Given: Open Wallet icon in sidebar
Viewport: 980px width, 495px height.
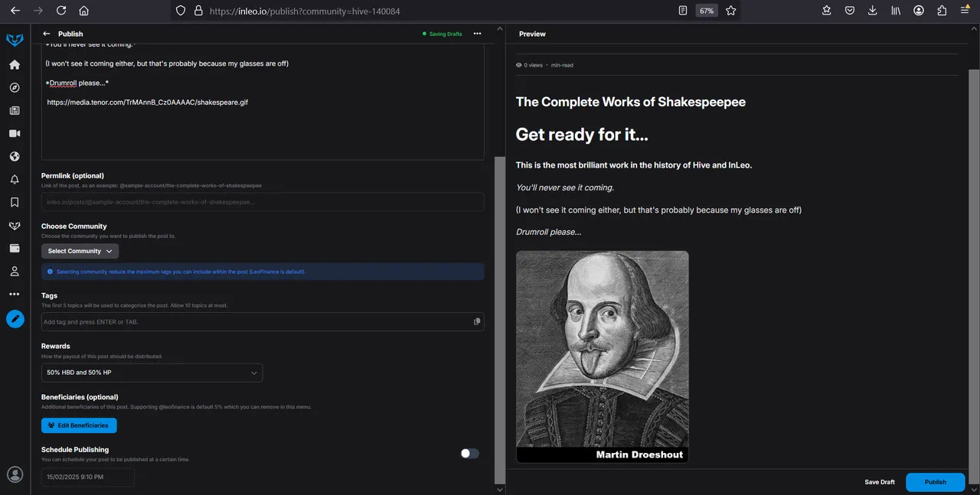Looking at the screenshot, I should click(15, 248).
